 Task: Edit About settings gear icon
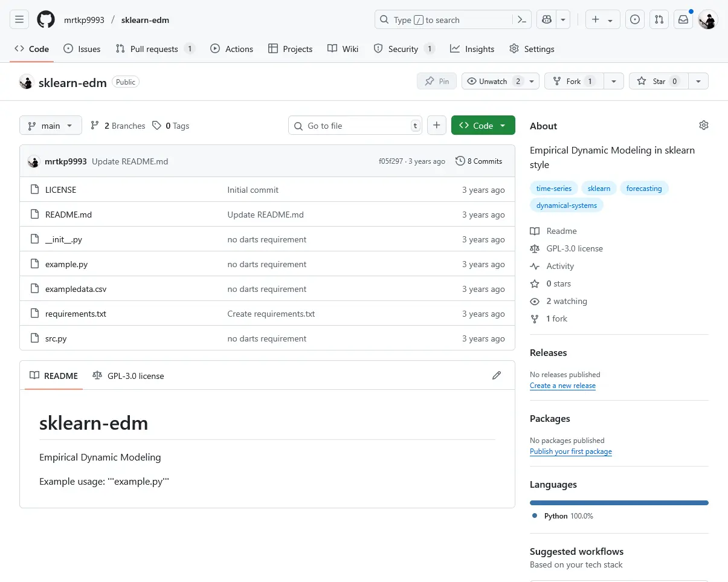[x=704, y=125]
